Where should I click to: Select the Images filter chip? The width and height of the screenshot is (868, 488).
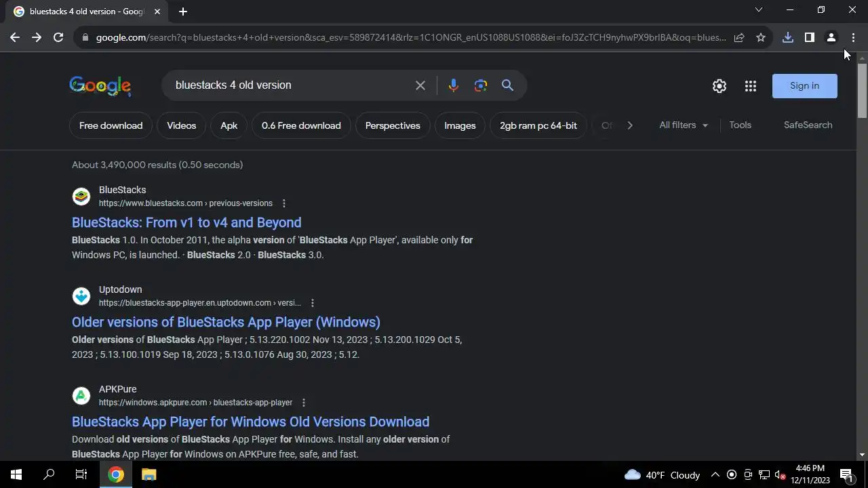point(460,125)
